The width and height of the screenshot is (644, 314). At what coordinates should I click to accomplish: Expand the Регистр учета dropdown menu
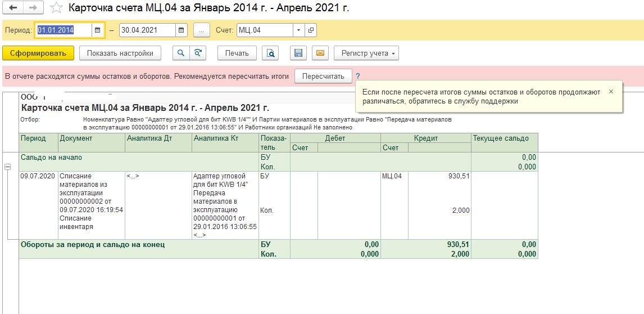(366, 53)
